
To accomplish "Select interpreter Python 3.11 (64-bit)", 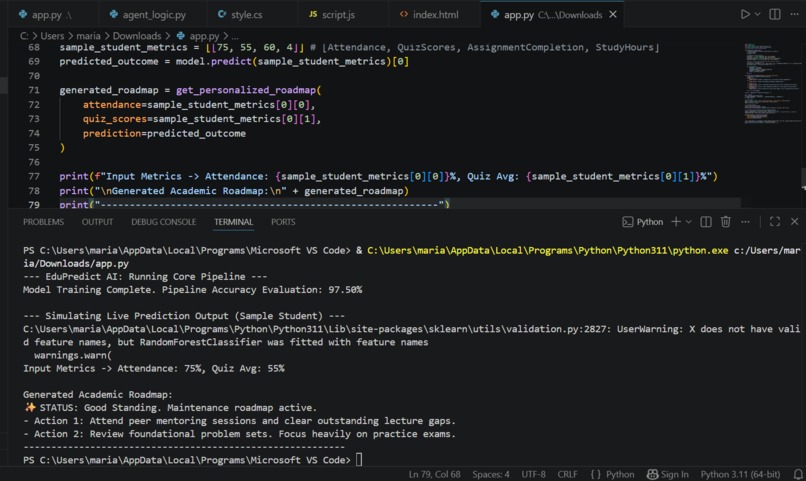I will [x=740, y=474].
